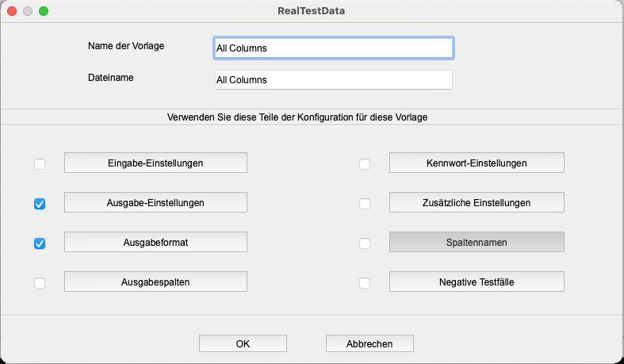Open the Eingabe-Einstellungen button
Viewport: 624px width, 364px height.
coord(155,163)
